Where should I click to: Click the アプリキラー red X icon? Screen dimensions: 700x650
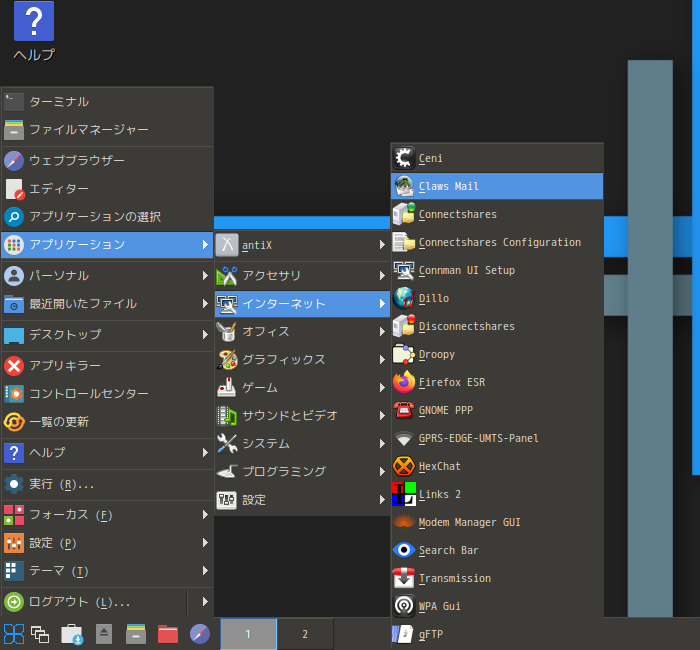pos(14,366)
